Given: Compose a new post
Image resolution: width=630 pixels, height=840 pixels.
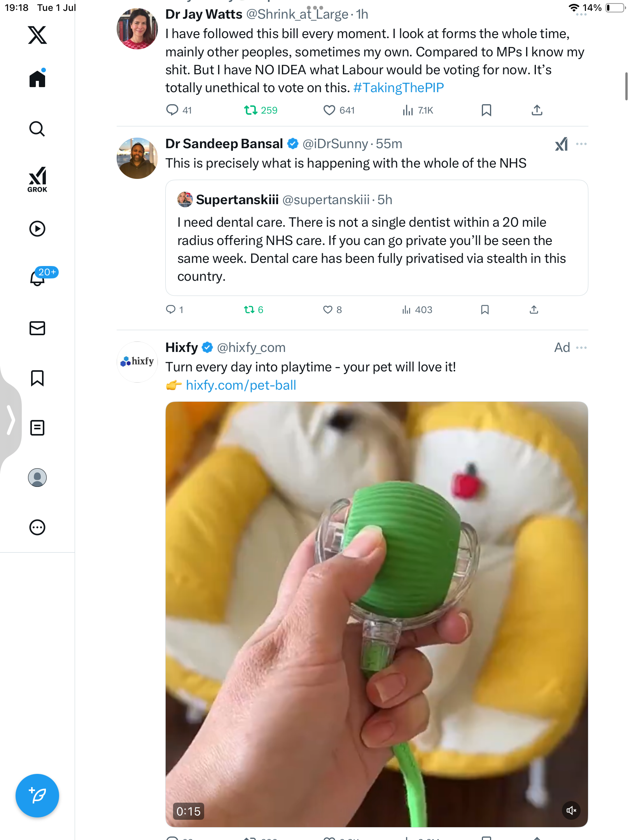Looking at the screenshot, I should (x=37, y=796).
